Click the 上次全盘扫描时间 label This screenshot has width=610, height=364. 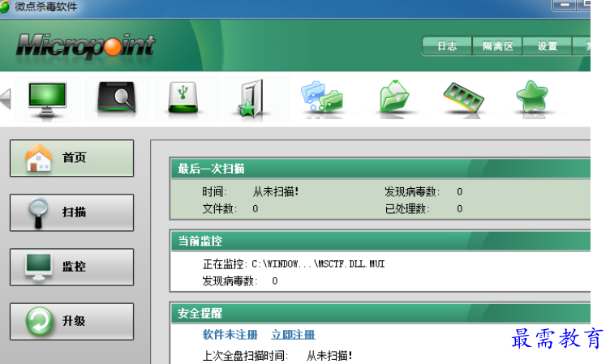click(x=245, y=355)
